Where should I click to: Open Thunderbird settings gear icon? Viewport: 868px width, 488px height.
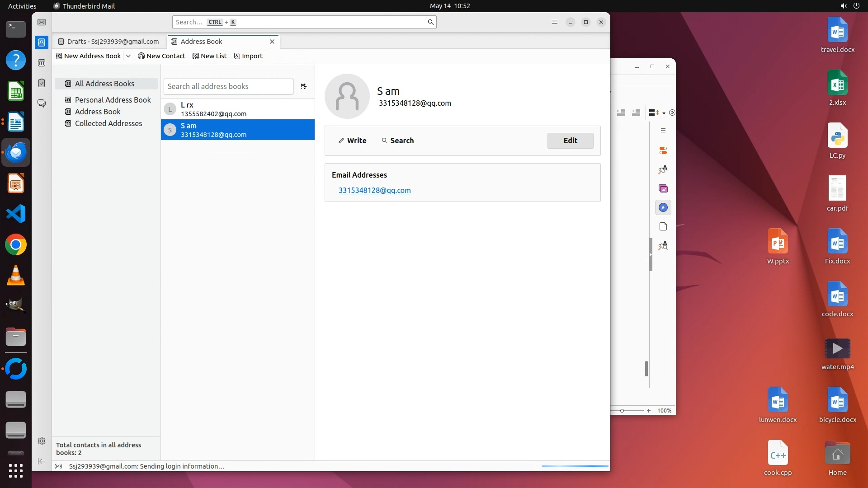(x=42, y=441)
